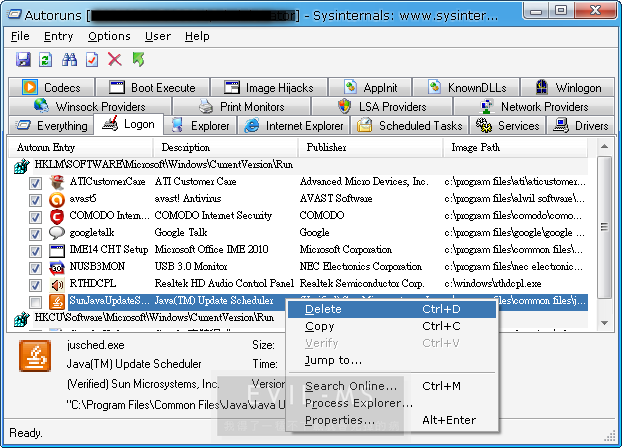
Task: Click the HKLM Run registry key icon
Action: point(20,165)
